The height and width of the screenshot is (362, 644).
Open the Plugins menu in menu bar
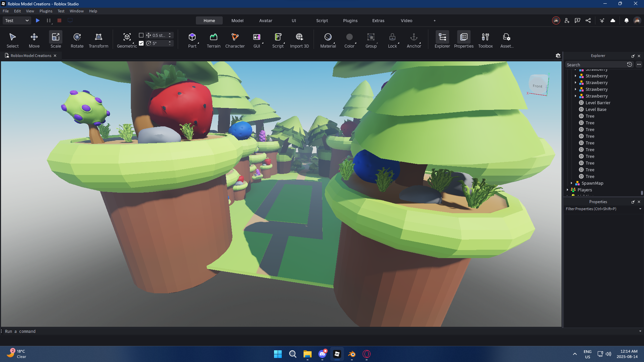tap(46, 11)
